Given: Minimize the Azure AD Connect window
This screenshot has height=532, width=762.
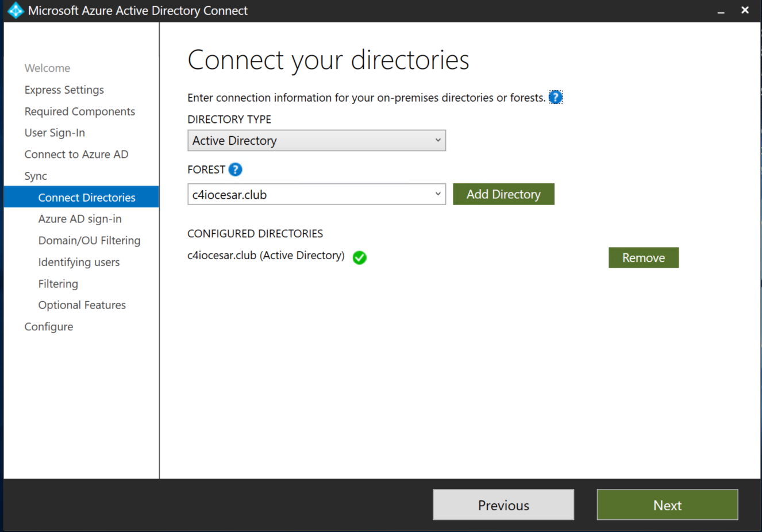Looking at the screenshot, I should tap(721, 11).
